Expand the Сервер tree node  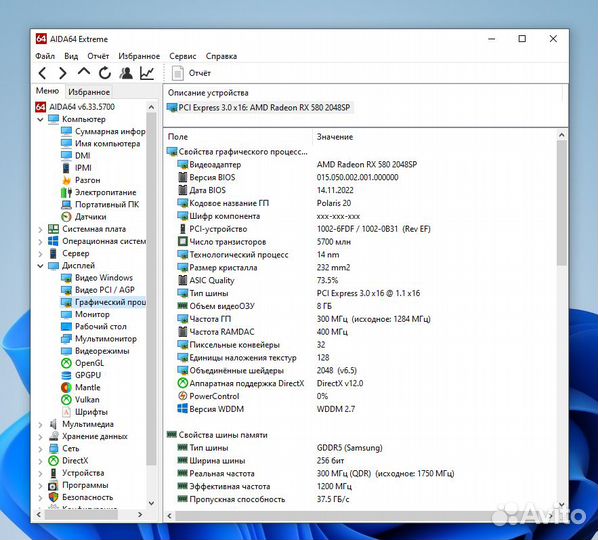[40, 254]
